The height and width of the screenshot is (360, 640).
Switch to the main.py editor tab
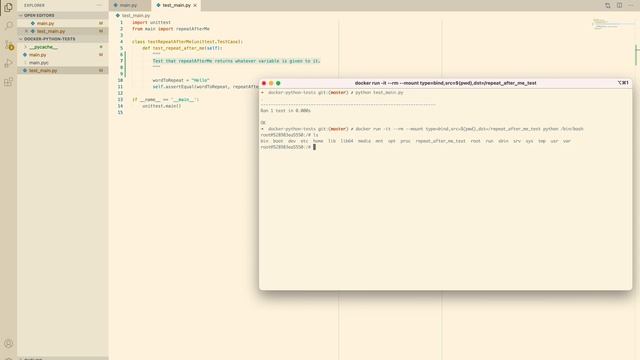point(128,5)
